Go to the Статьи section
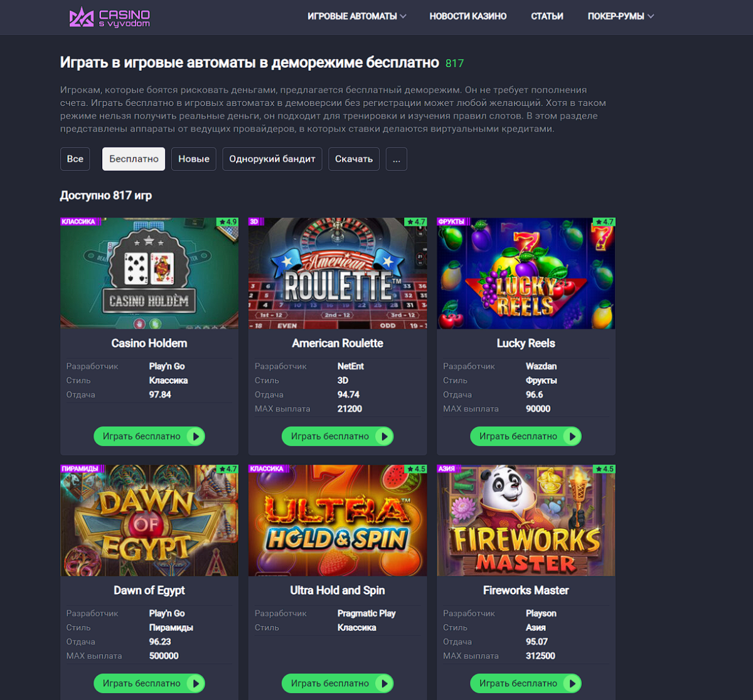Viewport: 753px width, 700px height. click(x=547, y=16)
